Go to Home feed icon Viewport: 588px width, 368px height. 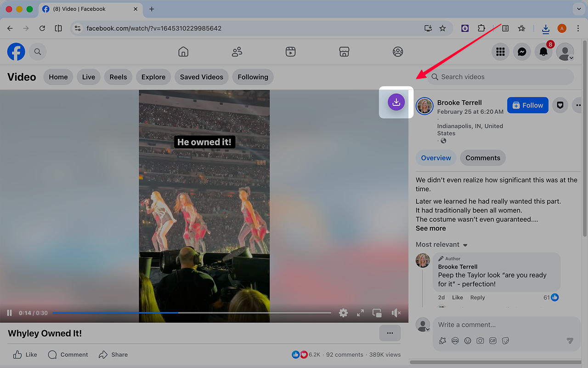pyautogui.click(x=183, y=52)
